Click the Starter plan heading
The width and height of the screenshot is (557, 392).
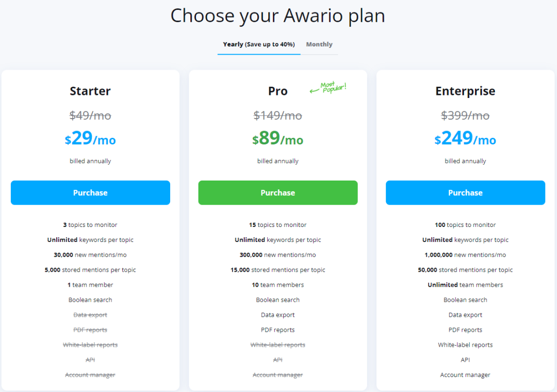point(90,91)
